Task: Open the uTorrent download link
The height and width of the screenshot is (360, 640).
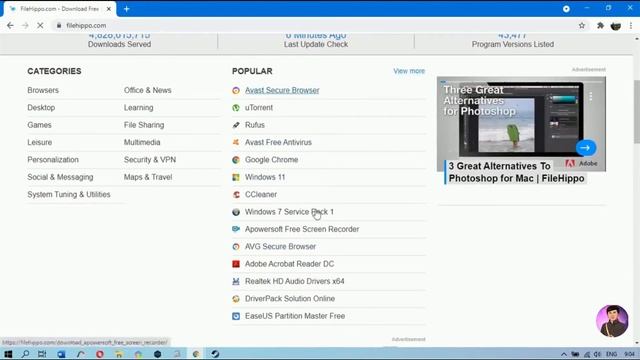Action: point(259,108)
